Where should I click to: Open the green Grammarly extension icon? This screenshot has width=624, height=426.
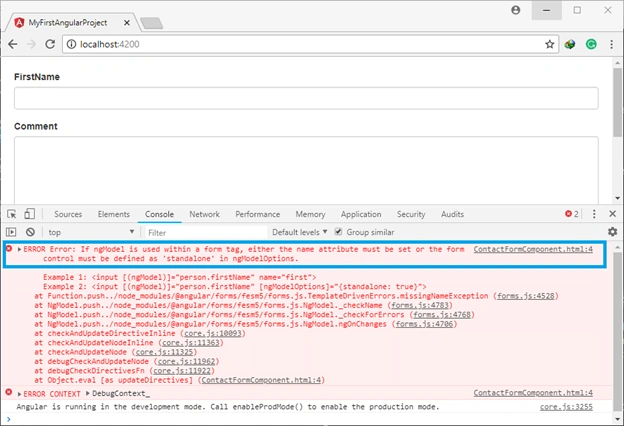pyautogui.click(x=591, y=44)
